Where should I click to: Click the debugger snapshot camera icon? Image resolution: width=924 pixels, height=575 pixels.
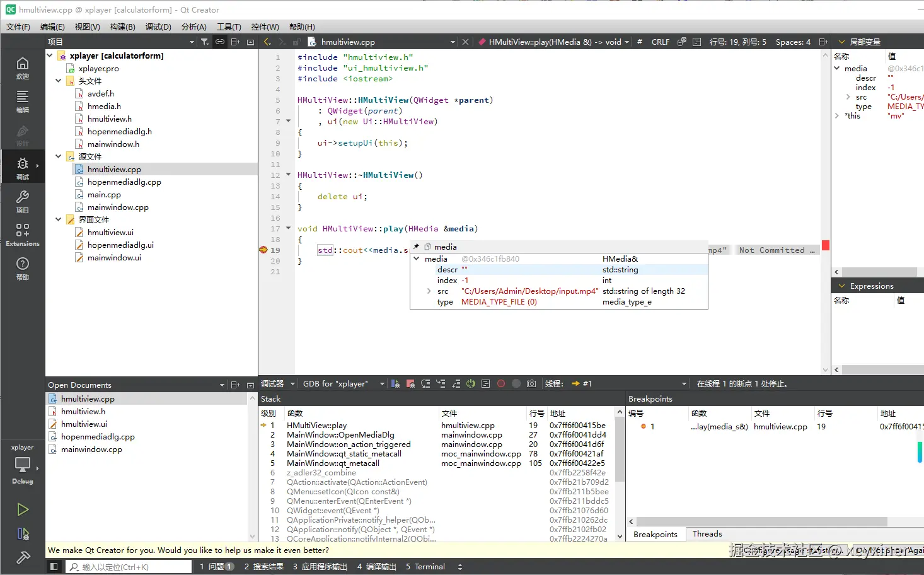pos(531,383)
